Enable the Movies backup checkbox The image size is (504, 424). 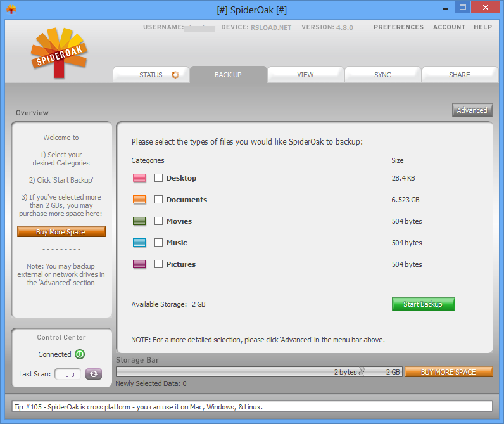(x=158, y=221)
